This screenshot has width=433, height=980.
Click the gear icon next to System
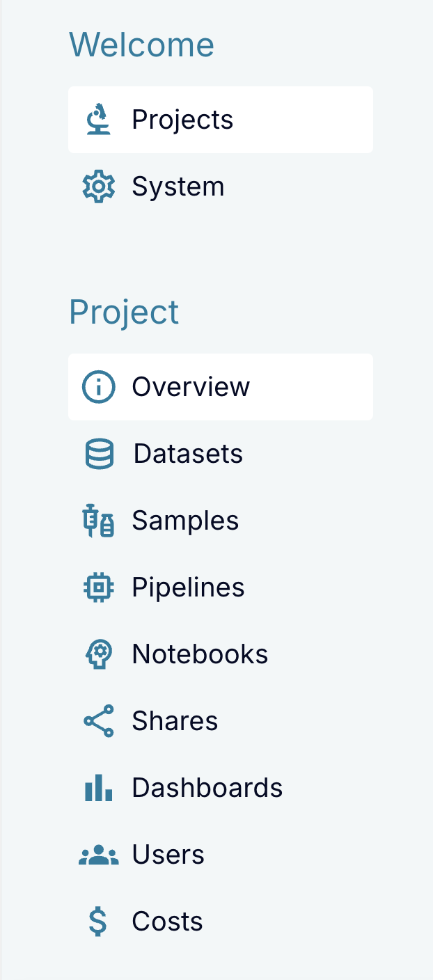(98, 187)
